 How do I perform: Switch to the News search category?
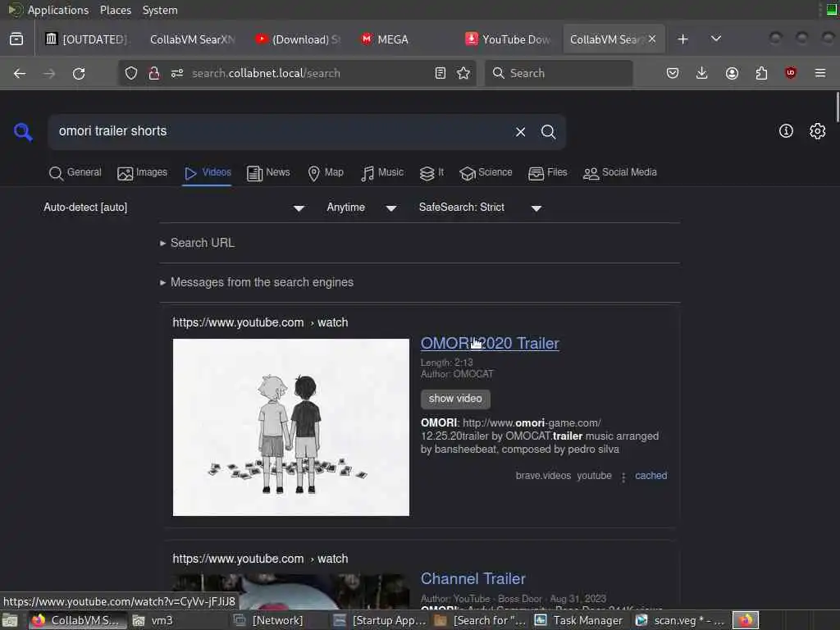[268, 172]
